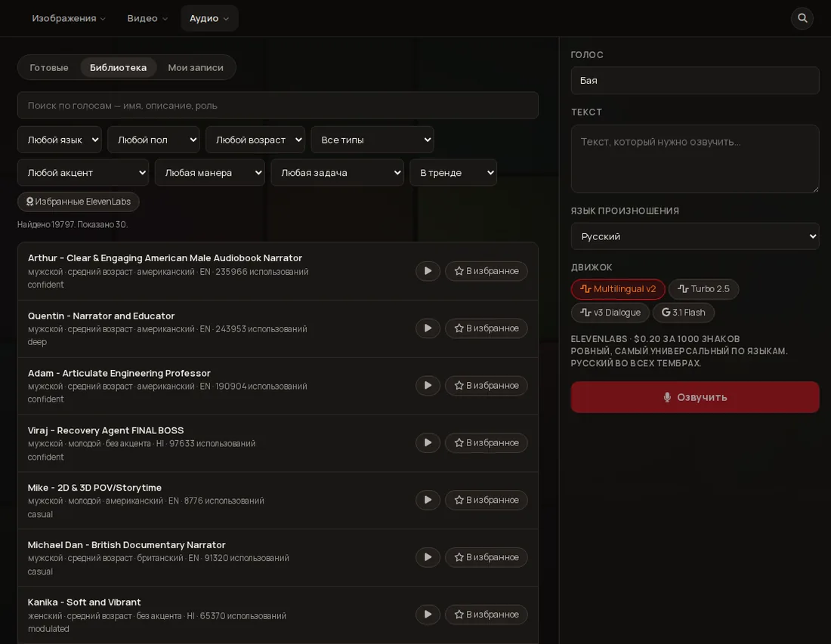
Task: Toggle the Избранные ElevenLabs filter
Action: click(79, 202)
